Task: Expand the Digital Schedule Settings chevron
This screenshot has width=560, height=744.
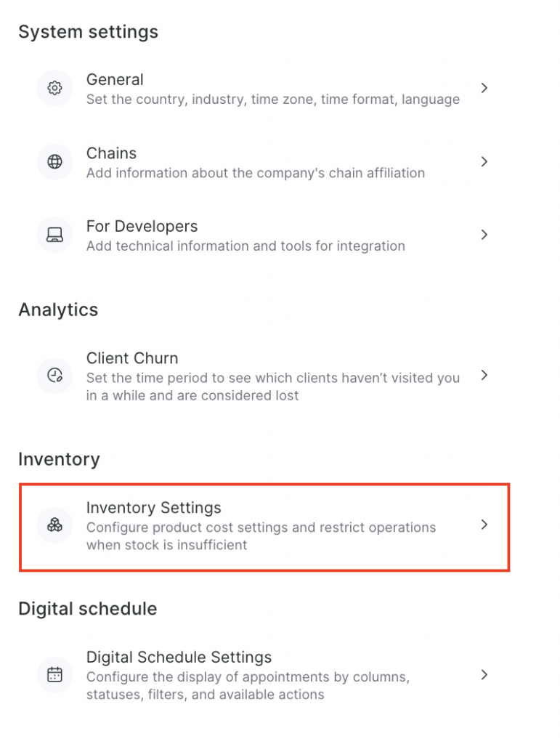Action: 484,675
